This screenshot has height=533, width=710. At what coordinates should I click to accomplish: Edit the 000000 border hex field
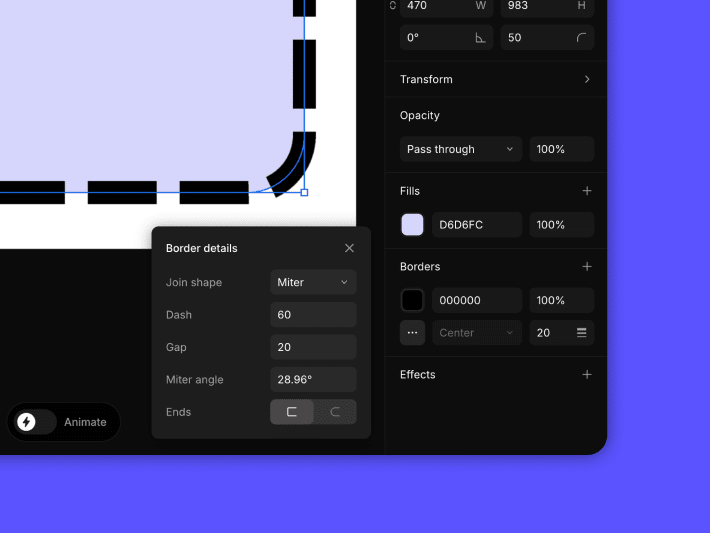click(x=477, y=300)
